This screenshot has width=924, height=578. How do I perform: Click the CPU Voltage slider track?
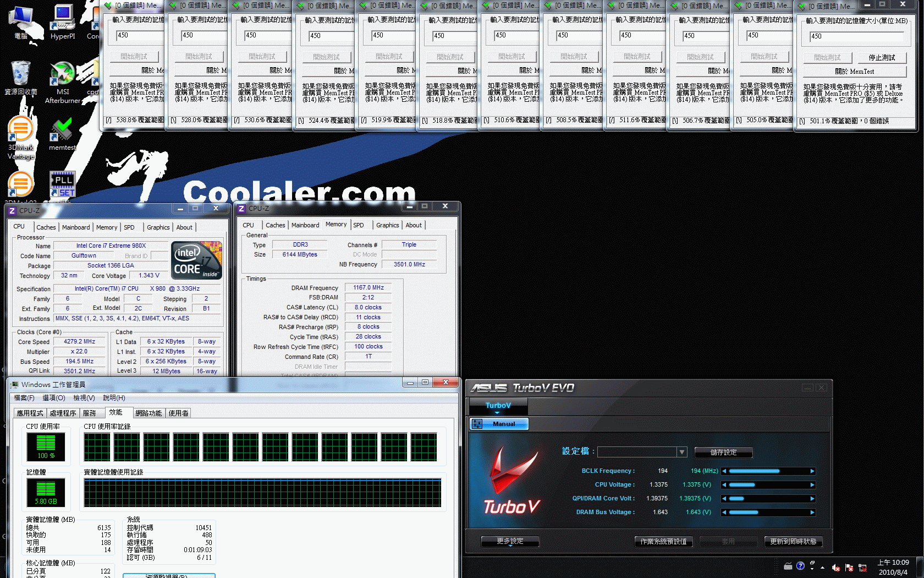[768, 485]
